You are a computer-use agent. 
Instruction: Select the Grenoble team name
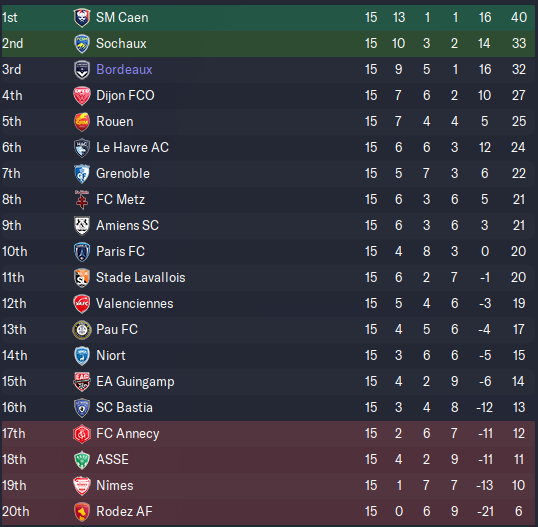123,174
